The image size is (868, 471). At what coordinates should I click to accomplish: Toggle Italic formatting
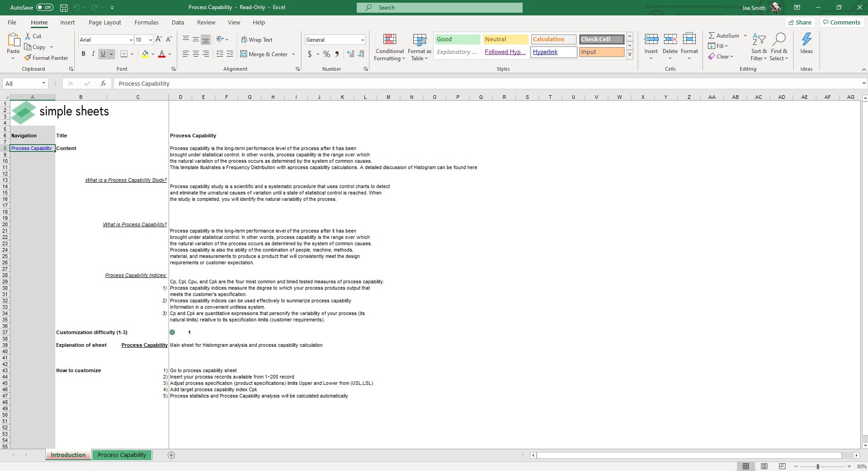pos(93,53)
